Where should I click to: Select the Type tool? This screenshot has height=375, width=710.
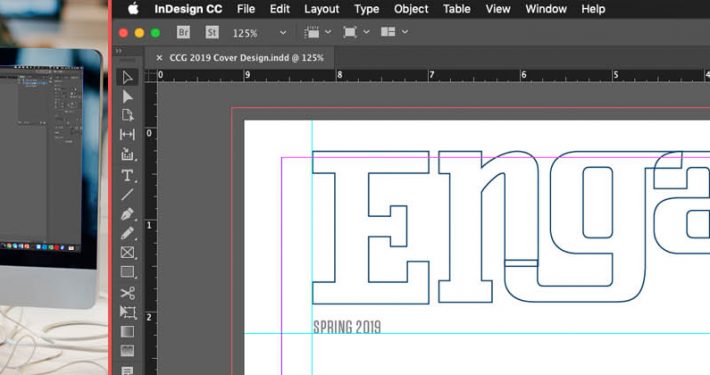(x=127, y=175)
